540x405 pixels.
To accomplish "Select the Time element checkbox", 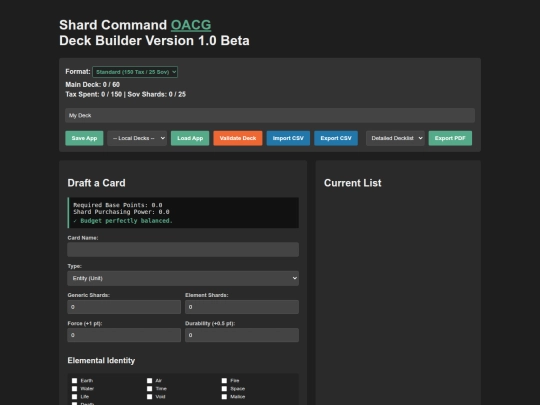I will coord(149,388).
